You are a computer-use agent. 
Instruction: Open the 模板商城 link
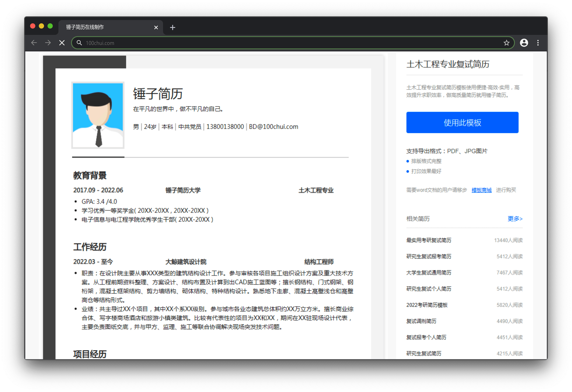[481, 190]
